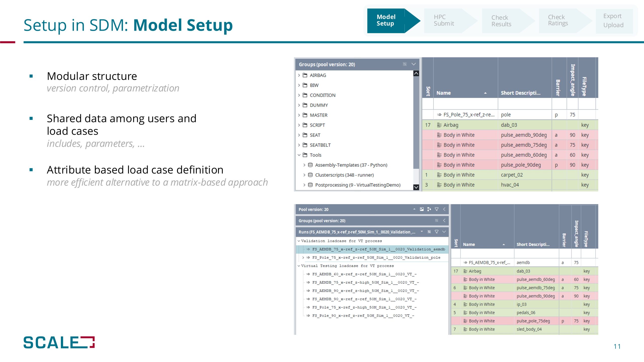The height and width of the screenshot is (362, 644).
Task: Click the Groups list scroll-down arrow
Action: 416,187
